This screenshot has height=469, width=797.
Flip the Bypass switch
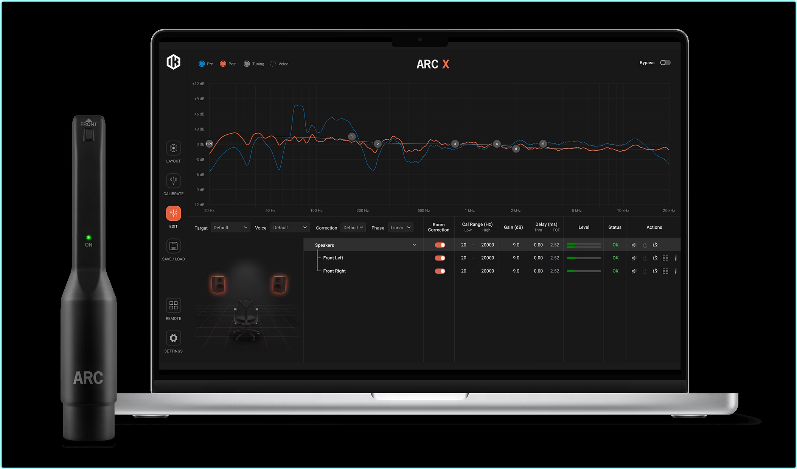point(665,63)
